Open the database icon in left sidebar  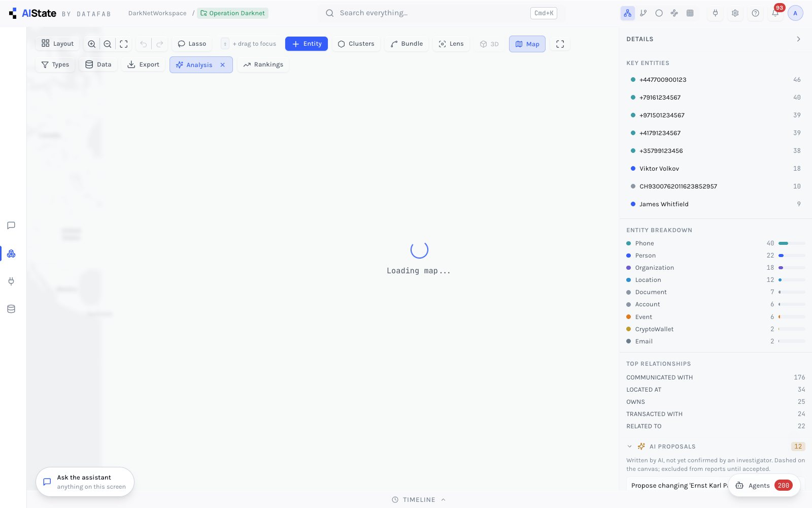(x=11, y=309)
